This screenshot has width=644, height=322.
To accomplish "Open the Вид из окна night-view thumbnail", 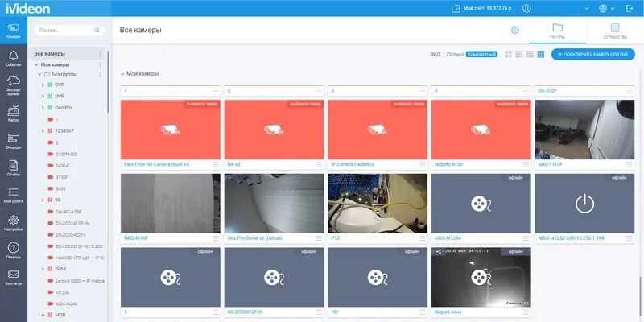I will click(481, 277).
